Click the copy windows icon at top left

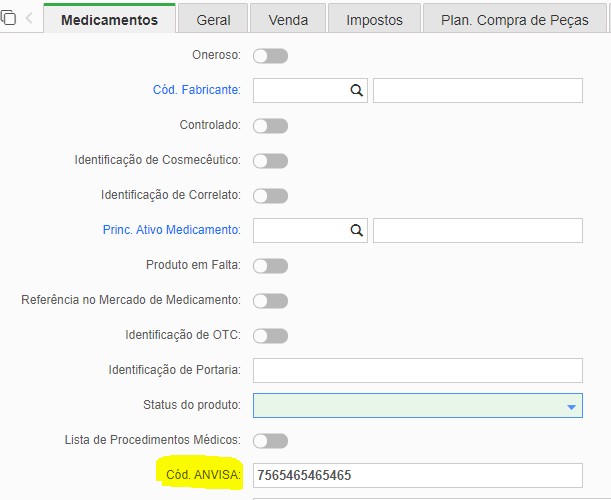click(x=9, y=18)
